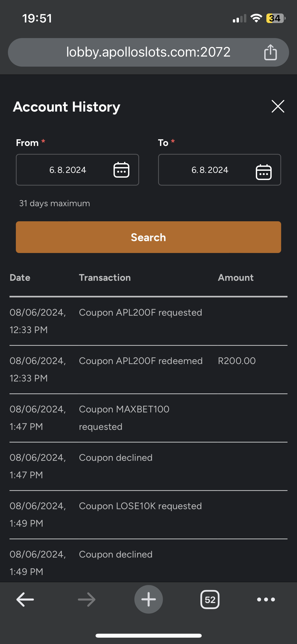
Task: Open the To date calendar picker
Action: [x=263, y=172]
